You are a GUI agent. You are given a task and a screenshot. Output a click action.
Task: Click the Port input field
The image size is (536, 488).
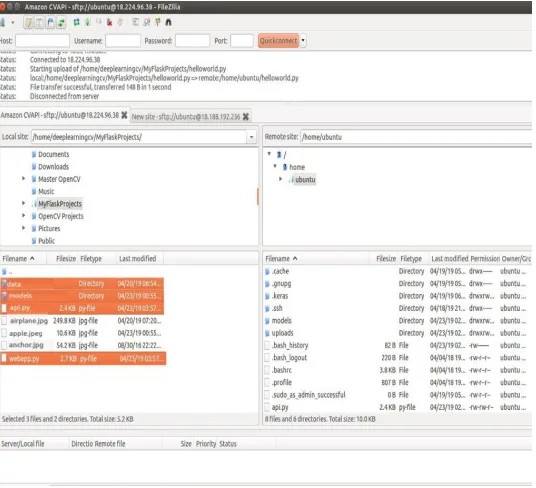click(x=242, y=41)
